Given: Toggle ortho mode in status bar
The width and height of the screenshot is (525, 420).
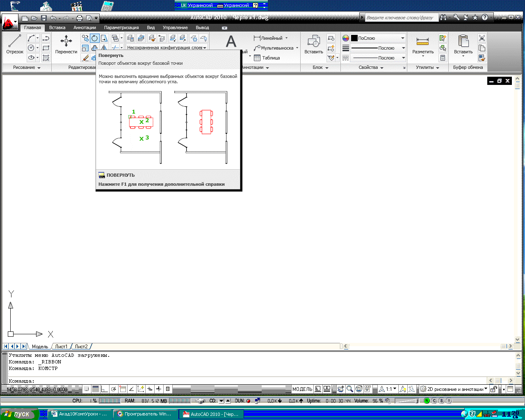Looking at the screenshot, I should (105, 389).
